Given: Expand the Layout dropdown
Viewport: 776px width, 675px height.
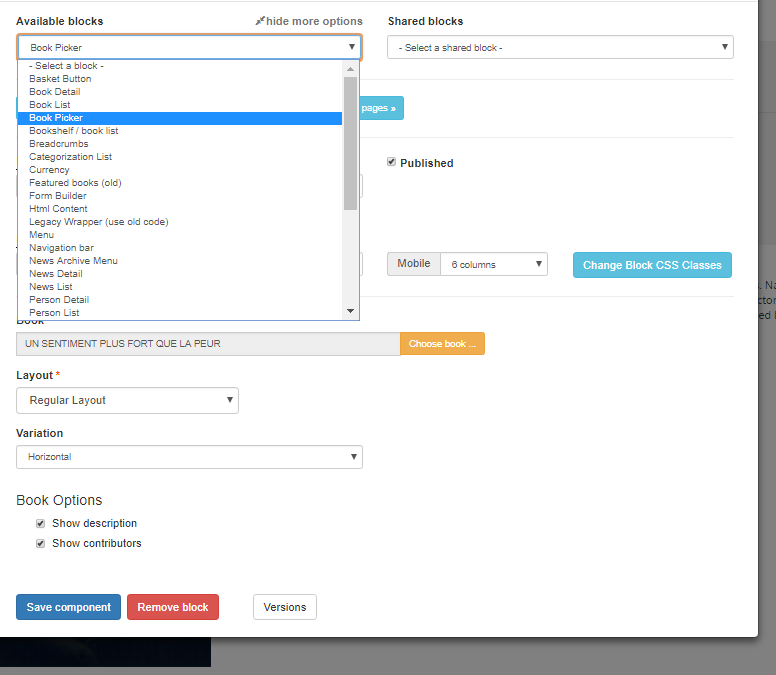Looking at the screenshot, I should pos(127,400).
